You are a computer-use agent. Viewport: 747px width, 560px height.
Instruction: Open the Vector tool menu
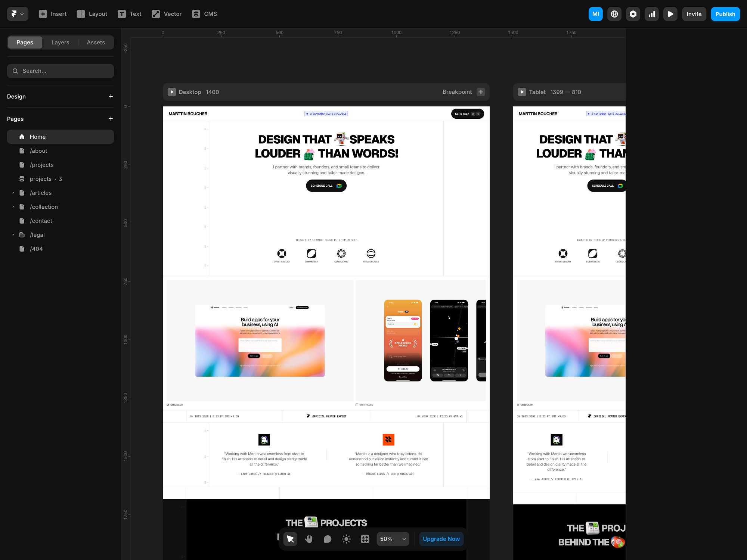point(167,14)
